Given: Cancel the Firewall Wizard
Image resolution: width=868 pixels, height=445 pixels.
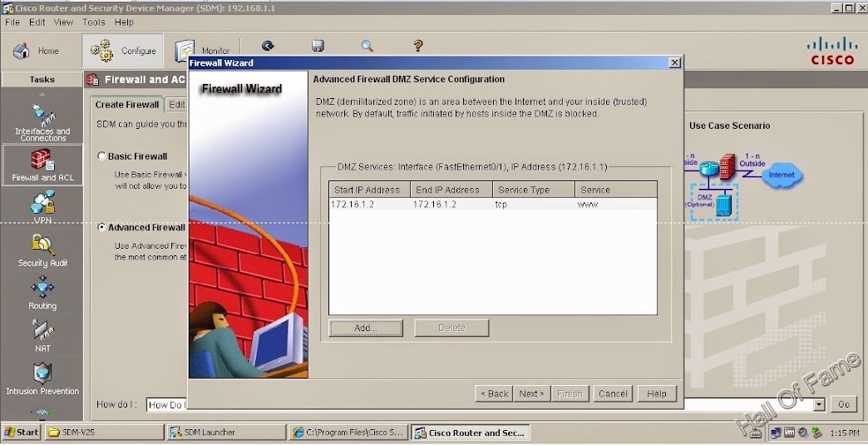Looking at the screenshot, I should [x=613, y=393].
